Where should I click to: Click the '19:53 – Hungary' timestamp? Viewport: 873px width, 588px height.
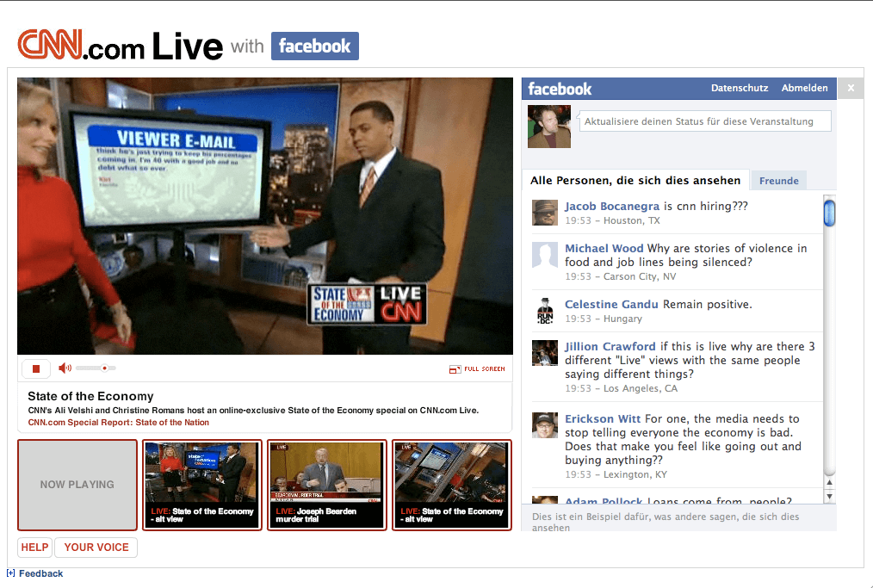click(x=604, y=319)
